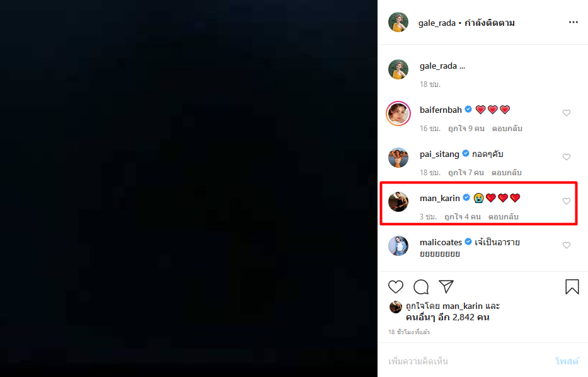Open pai_sitang's profile avatar

[398, 158]
